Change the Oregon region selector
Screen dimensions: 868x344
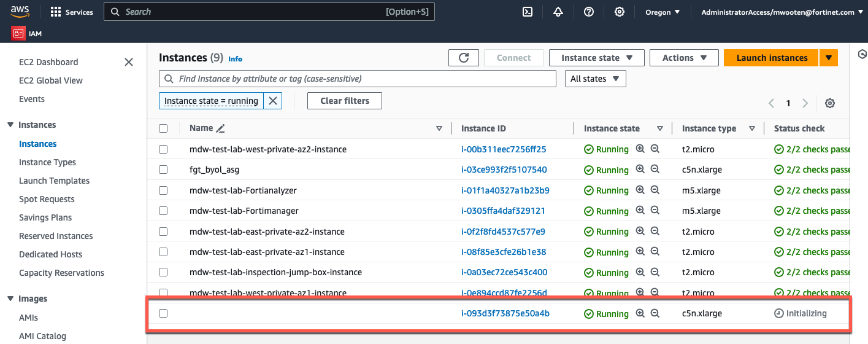pos(663,12)
